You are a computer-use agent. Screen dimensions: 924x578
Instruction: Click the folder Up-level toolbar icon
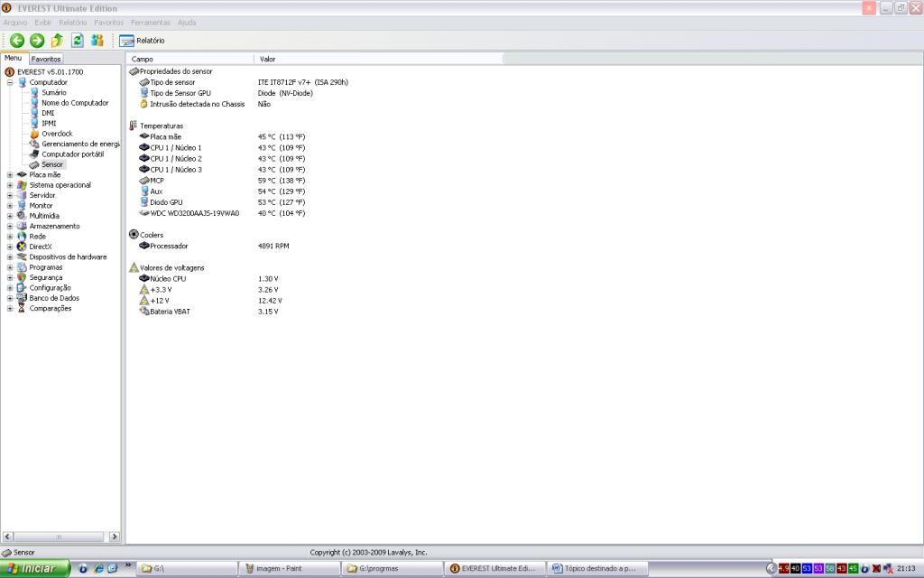pos(57,40)
